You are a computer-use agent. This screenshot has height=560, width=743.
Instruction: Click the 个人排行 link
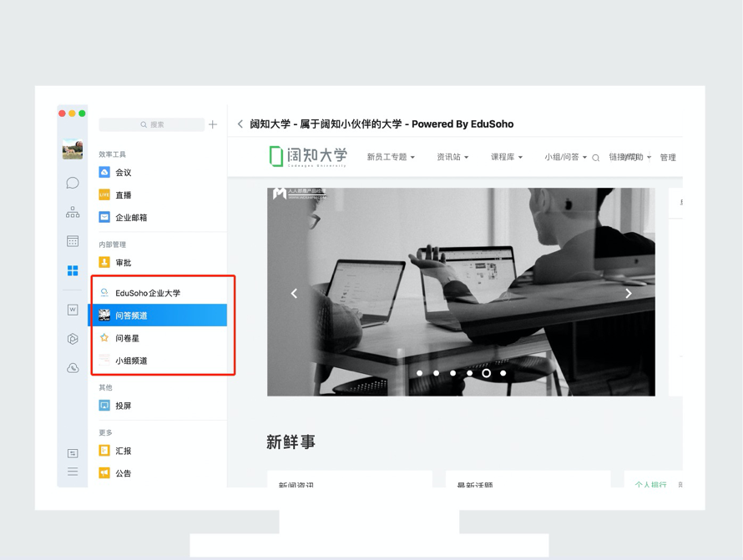(649, 485)
